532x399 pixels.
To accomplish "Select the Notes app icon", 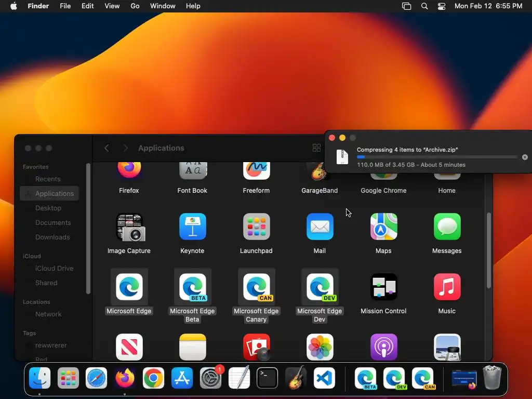I will tap(193, 347).
